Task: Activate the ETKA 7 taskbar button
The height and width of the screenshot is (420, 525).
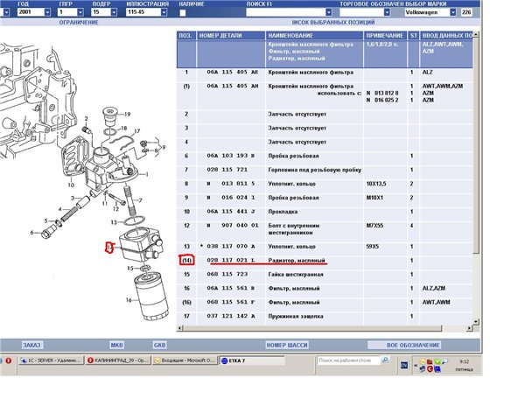Action: pos(252,360)
